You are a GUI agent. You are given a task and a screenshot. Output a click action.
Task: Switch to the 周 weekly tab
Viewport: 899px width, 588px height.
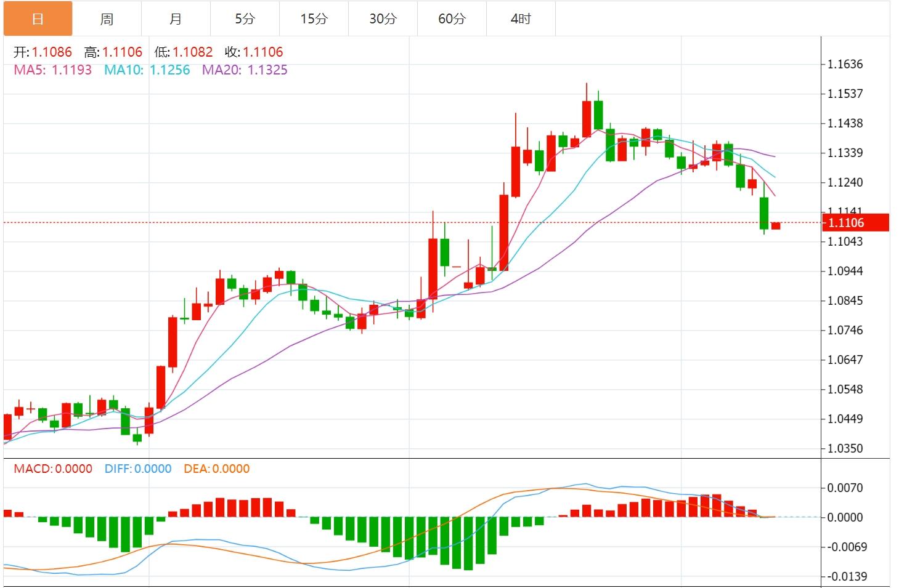[107, 18]
